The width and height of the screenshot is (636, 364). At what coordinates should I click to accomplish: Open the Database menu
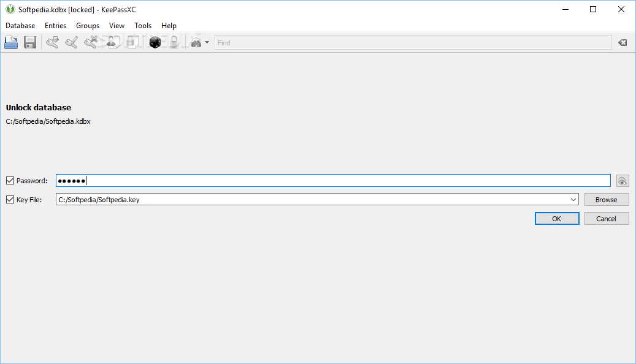coord(20,26)
